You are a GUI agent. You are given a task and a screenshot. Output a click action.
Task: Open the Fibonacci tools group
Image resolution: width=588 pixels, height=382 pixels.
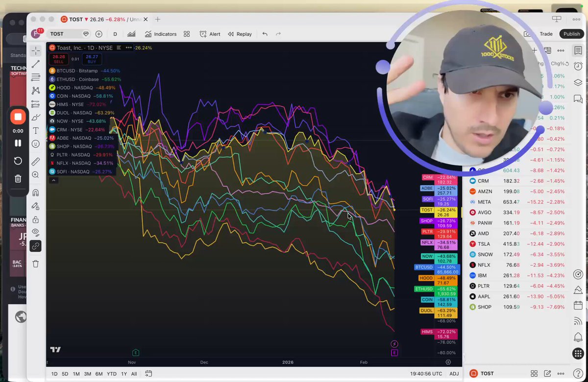pyautogui.click(x=36, y=77)
